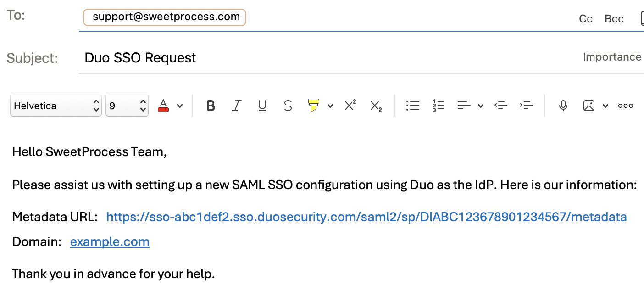Click the Subject field showing Duo SSO Request
The height and width of the screenshot is (291, 644).
coord(140,57)
